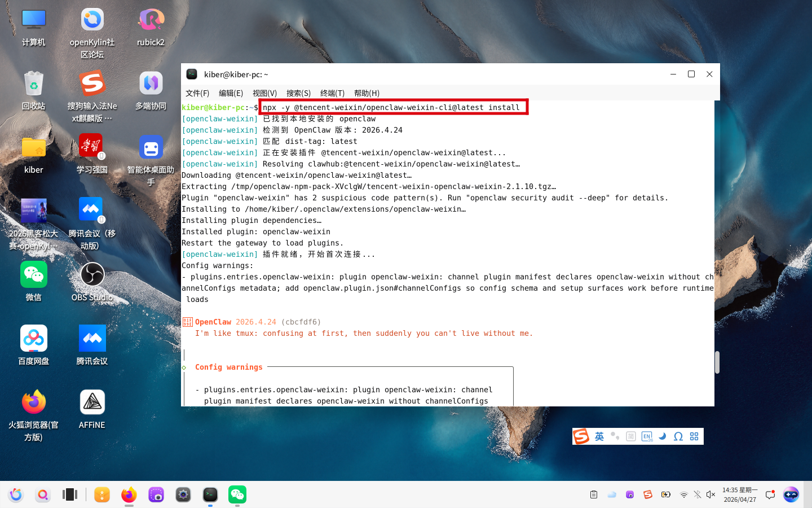Maximize the kiber@kiber-pc terminal window
This screenshot has height=508, width=812.
[691, 74]
